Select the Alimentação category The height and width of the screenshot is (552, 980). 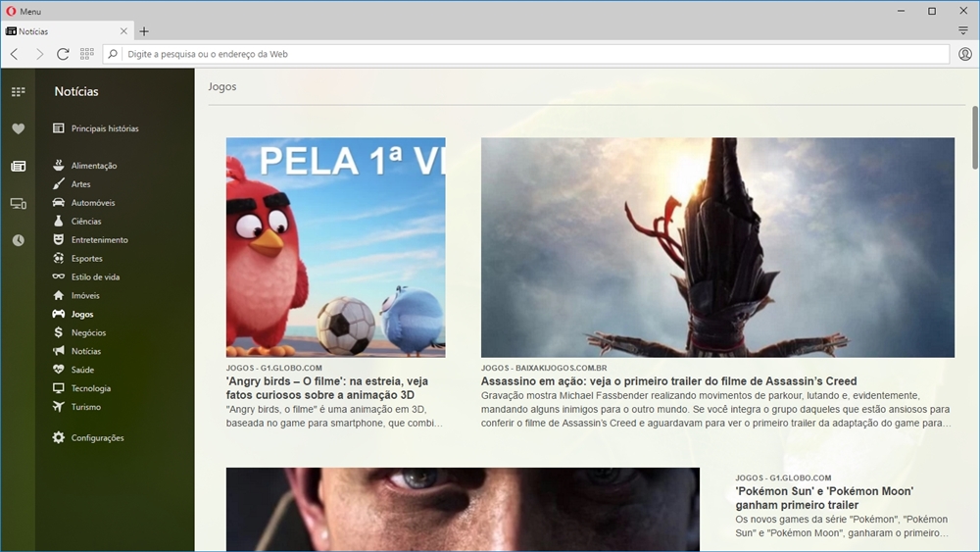85,166
